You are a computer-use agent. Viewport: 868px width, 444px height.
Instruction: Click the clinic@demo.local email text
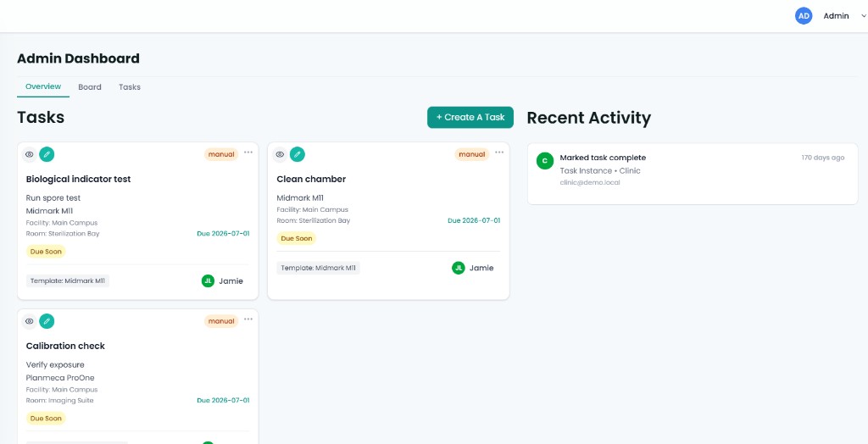590,182
